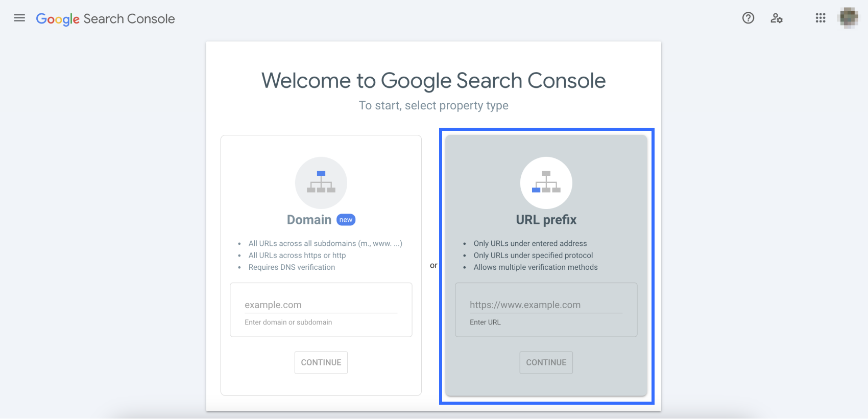
Task: Select the URL prefix heading
Action: [546, 220]
